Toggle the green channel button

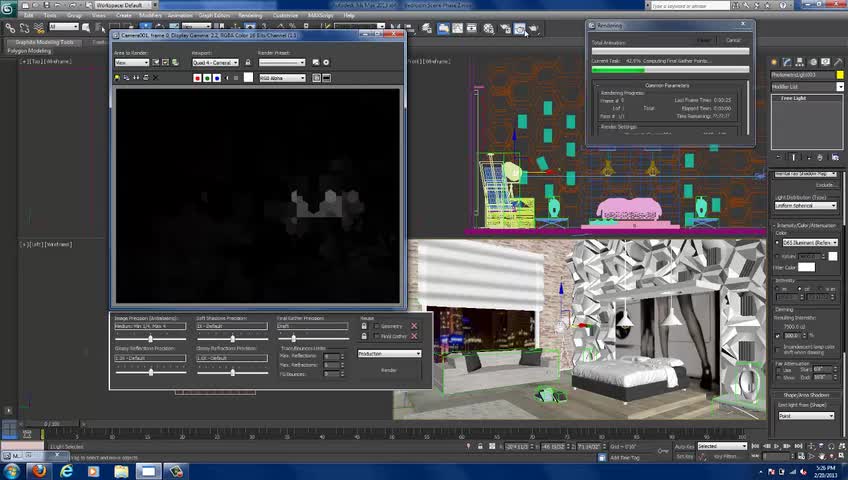click(x=206, y=78)
